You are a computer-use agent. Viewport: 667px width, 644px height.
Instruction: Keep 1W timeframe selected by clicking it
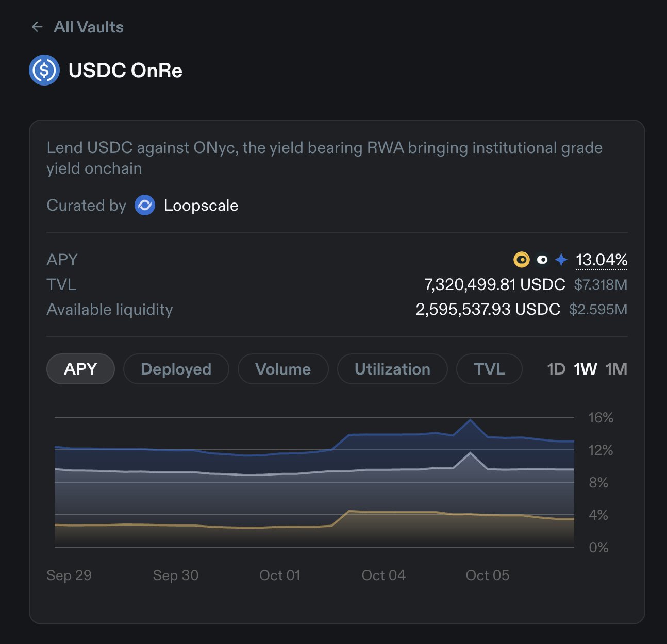[x=585, y=369]
